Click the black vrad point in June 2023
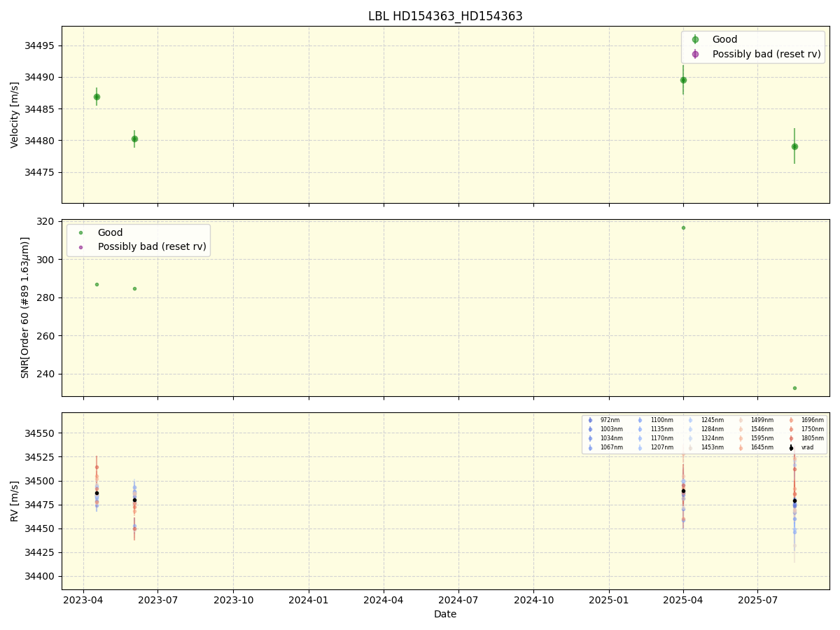 [134, 500]
